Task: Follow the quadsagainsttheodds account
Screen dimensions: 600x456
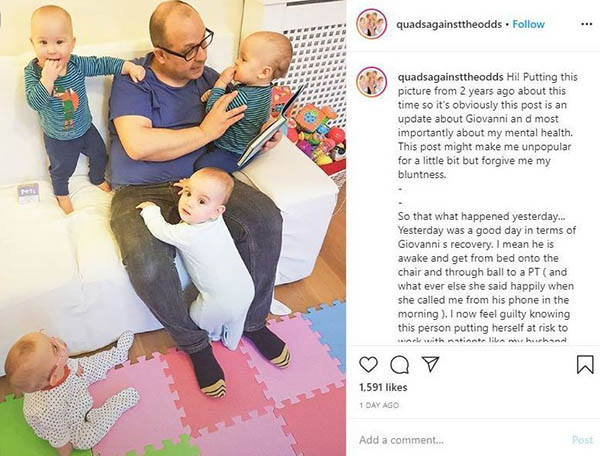Action: click(528, 24)
